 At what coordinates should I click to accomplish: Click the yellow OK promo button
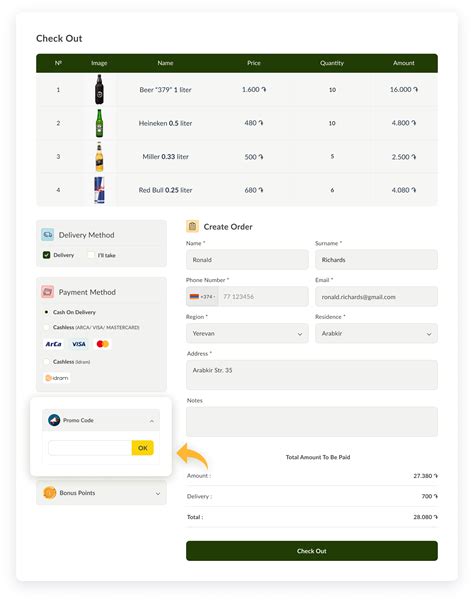pos(143,448)
